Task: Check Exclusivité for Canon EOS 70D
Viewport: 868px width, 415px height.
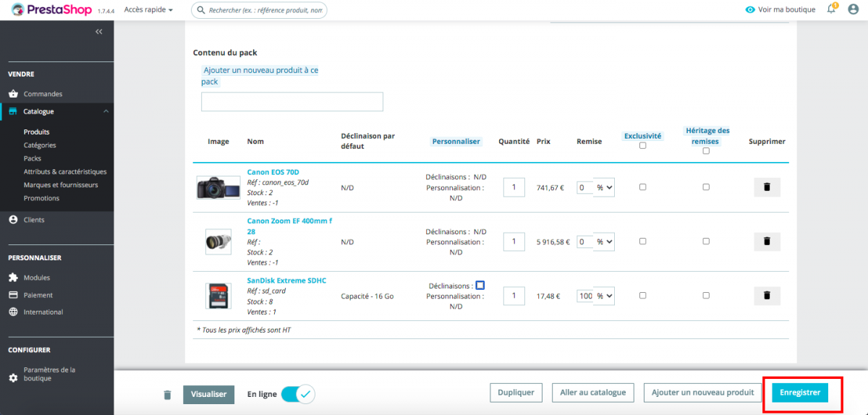Action: pyautogui.click(x=642, y=187)
